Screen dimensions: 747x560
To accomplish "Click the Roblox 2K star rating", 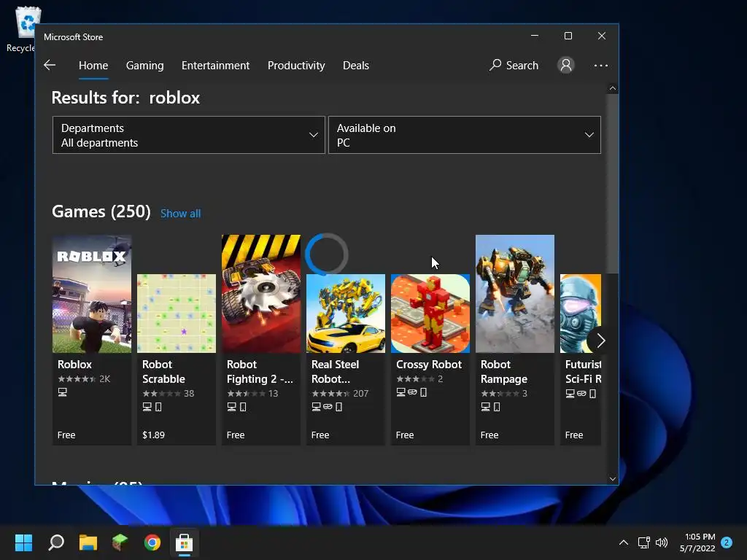I will pyautogui.click(x=83, y=379).
